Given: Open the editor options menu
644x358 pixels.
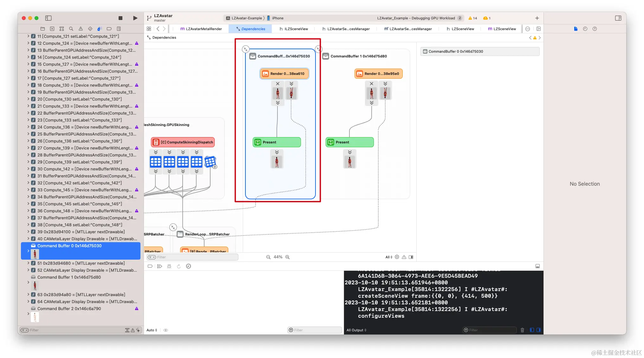Looking at the screenshot, I should 528,29.
